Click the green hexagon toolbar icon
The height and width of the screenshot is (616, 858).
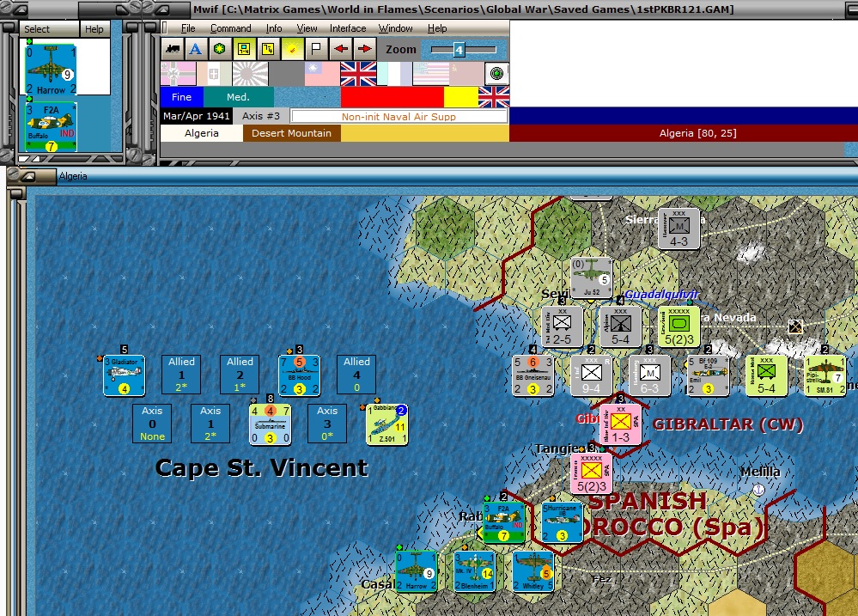[x=219, y=49]
